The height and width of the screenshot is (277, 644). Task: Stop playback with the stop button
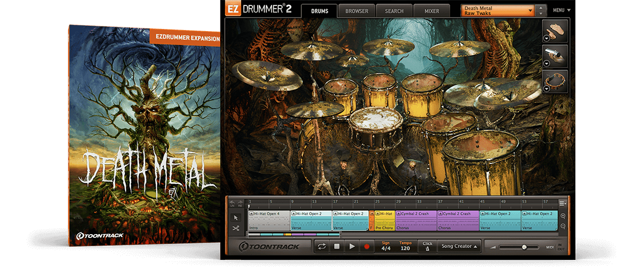(x=337, y=246)
